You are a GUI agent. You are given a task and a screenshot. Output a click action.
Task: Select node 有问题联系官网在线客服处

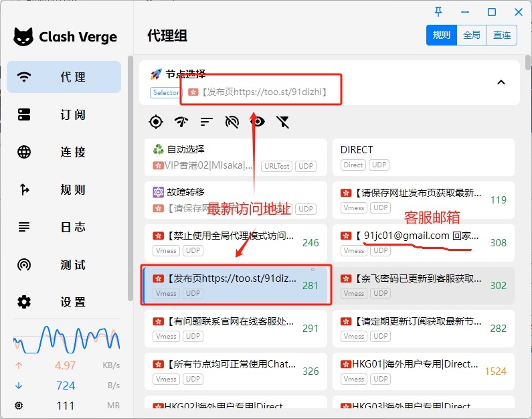click(x=236, y=329)
